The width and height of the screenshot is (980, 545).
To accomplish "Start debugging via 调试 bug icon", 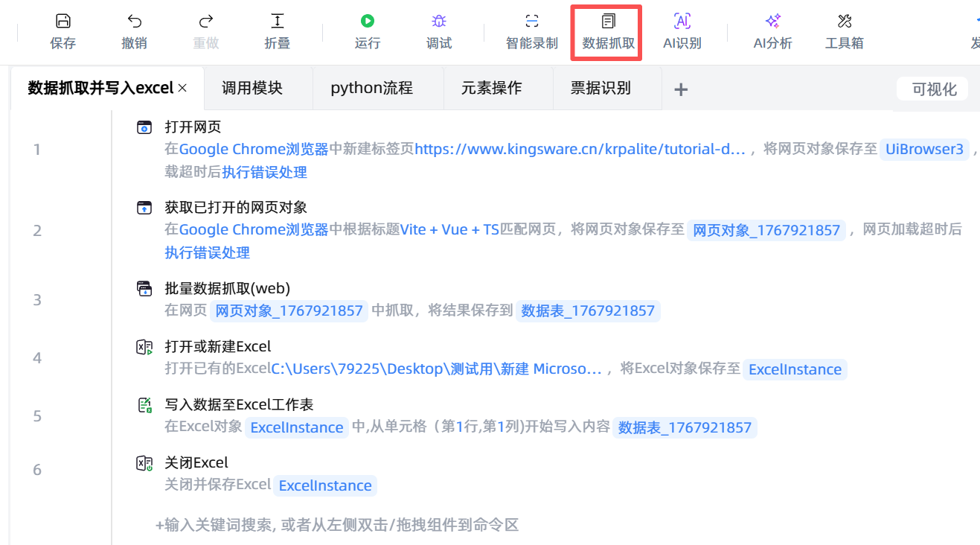I will point(439,22).
